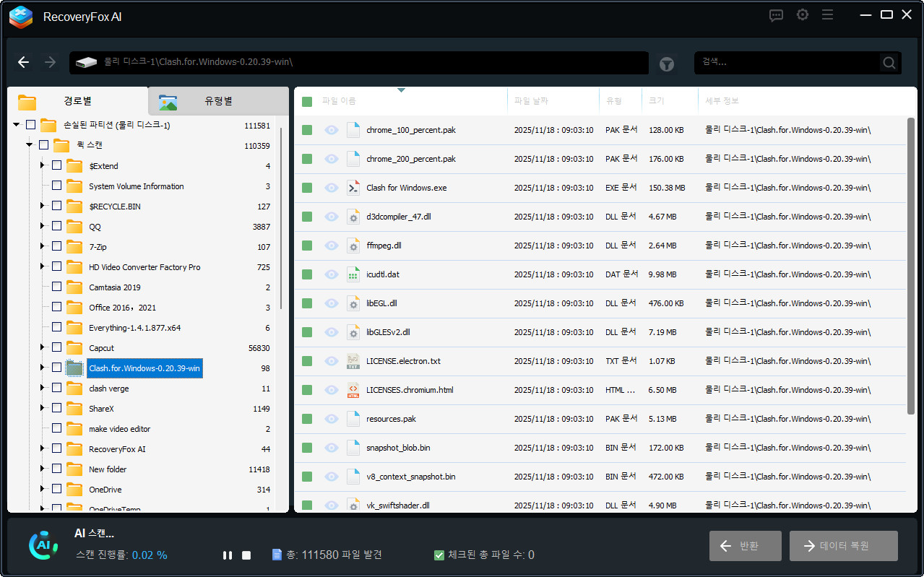The width and height of the screenshot is (924, 577).
Task: Click the LICENSE.electron.txt file icon
Action: (x=353, y=361)
